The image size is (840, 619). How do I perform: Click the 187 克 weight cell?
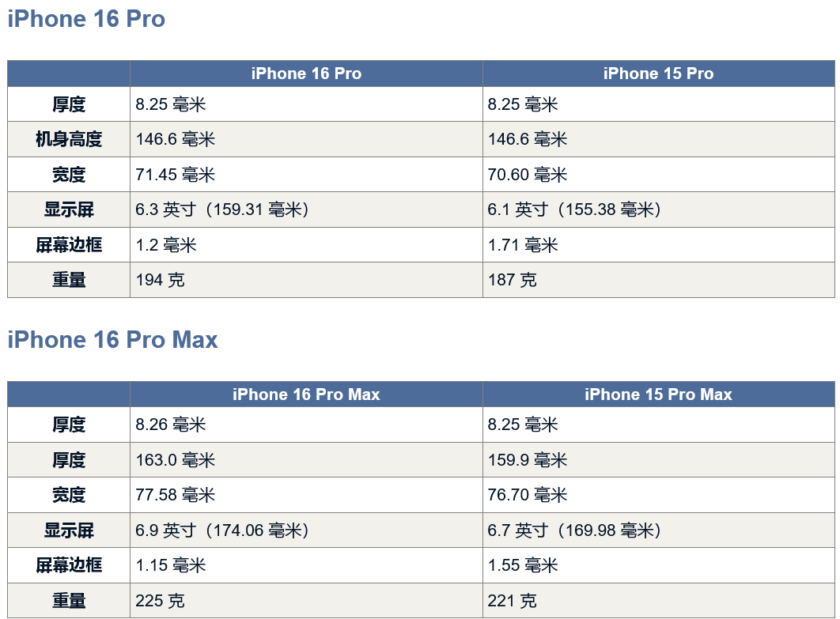658,280
